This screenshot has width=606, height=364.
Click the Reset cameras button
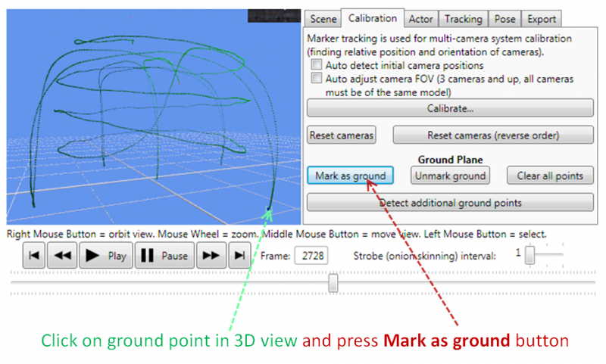click(342, 135)
